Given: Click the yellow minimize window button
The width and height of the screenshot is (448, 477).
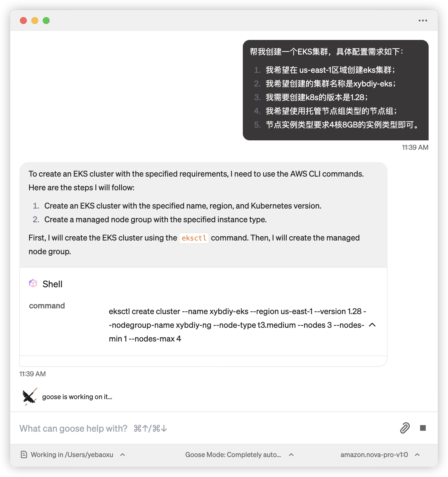Looking at the screenshot, I should coord(35,21).
